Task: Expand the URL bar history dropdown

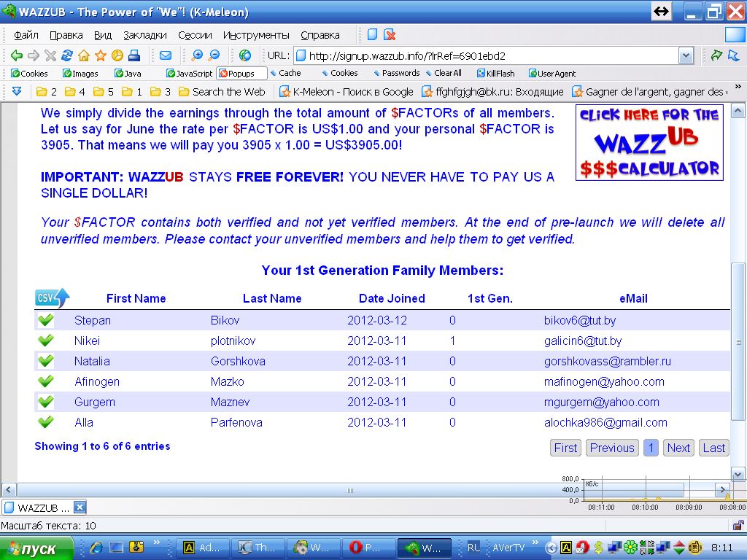Action: point(686,55)
